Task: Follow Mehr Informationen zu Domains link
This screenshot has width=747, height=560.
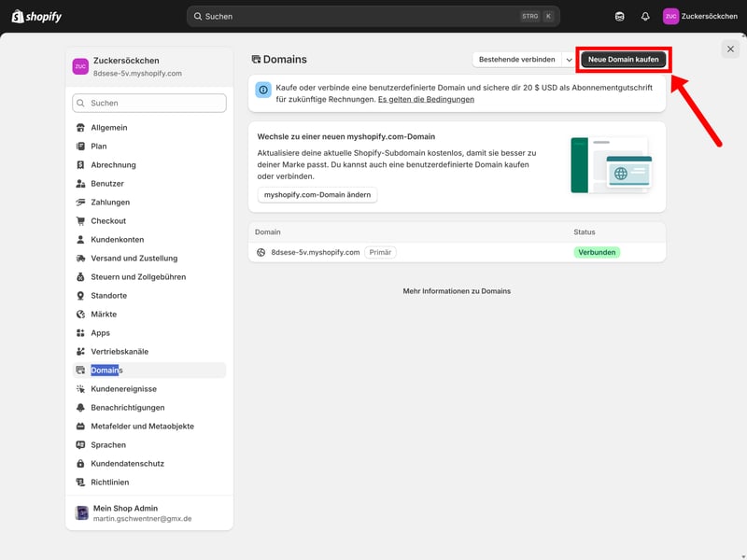Action: click(457, 291)
